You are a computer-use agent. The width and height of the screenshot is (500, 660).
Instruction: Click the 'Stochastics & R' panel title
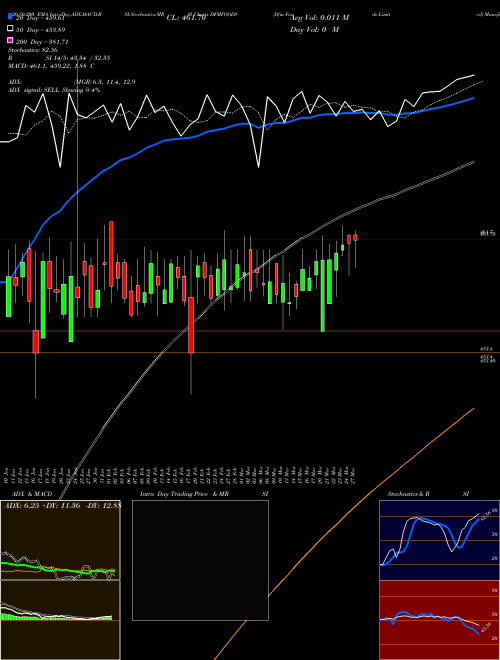click(409, 494)
